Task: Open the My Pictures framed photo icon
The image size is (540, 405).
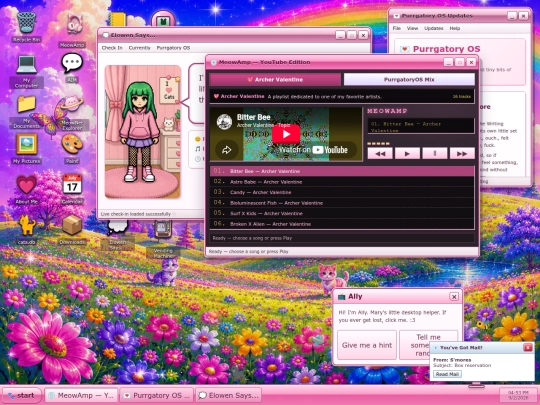Action: (26, 149)
